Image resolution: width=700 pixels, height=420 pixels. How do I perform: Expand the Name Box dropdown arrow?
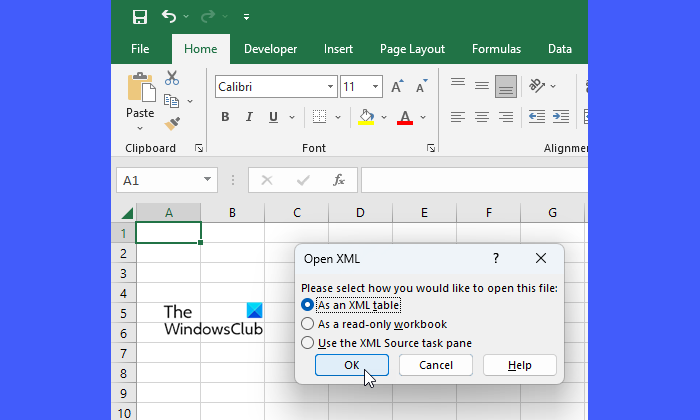[208, 180]
